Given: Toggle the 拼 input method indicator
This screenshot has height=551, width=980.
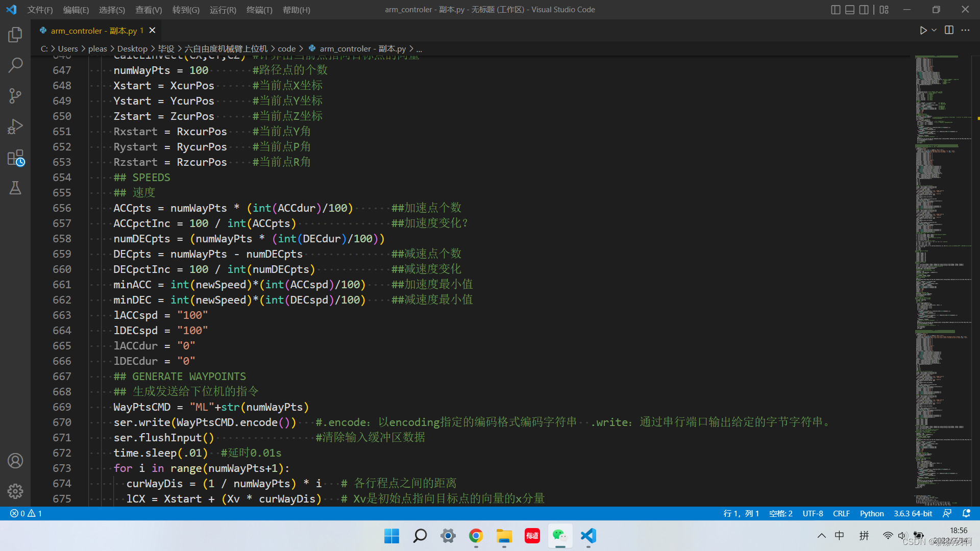Looking at the screenshot, I should click(864, 536).
